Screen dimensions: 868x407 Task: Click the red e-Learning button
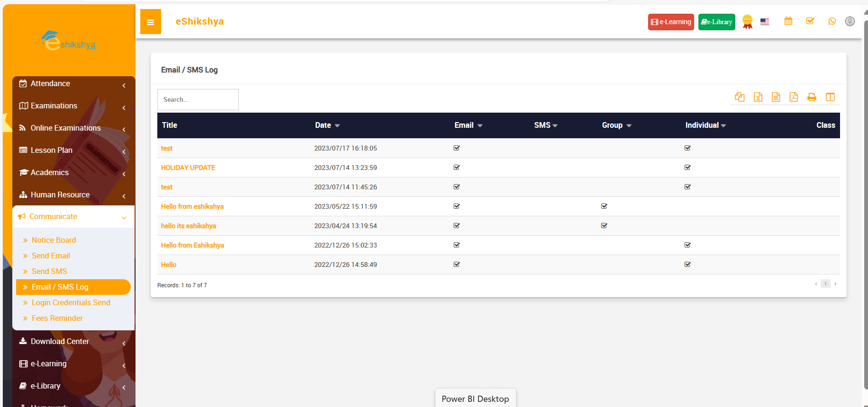coord(671,22)
